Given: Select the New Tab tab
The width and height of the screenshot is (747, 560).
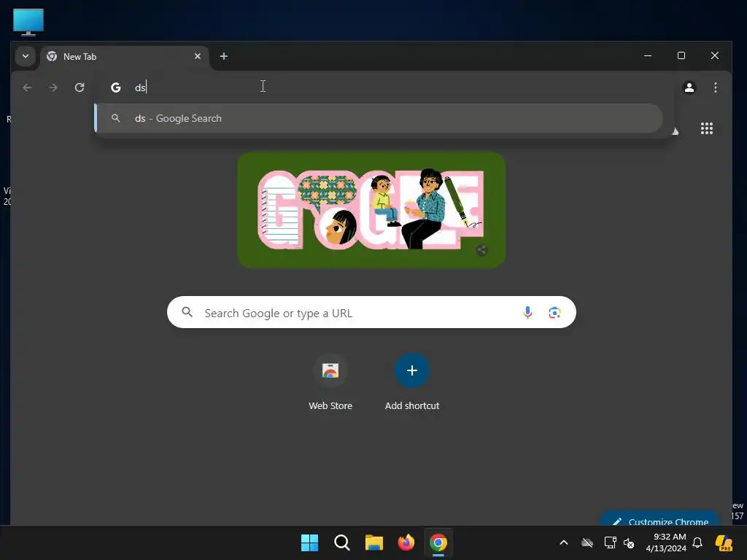Looking at the screenshot, I should [x=125, y=57].
